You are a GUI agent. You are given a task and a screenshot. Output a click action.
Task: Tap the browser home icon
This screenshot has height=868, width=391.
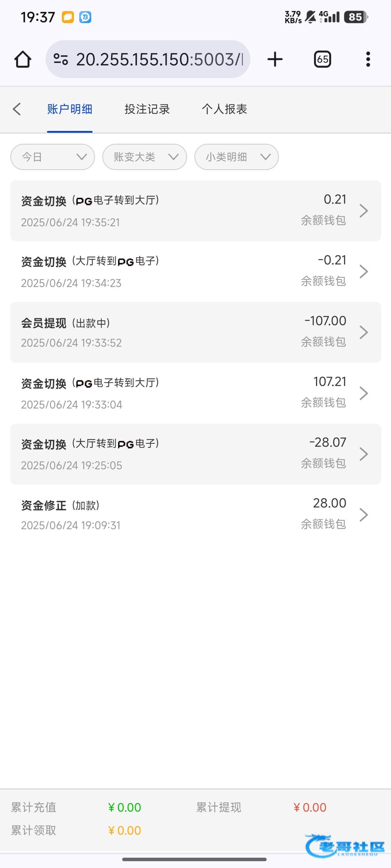pos(22,59)
